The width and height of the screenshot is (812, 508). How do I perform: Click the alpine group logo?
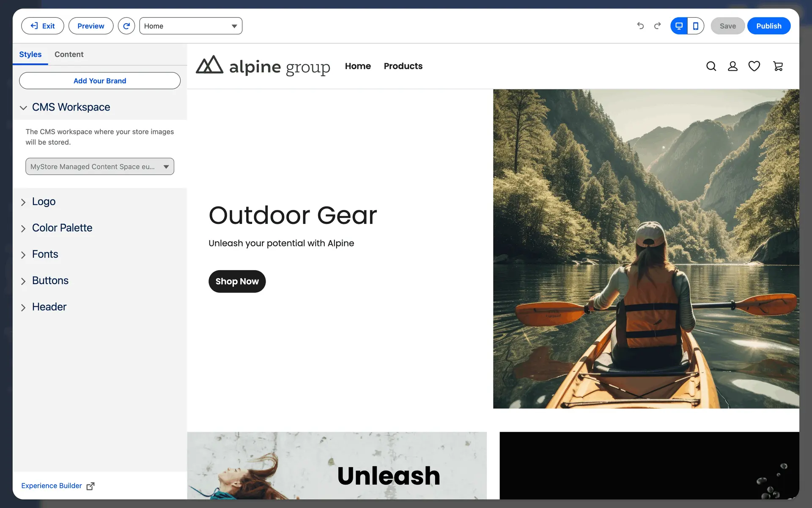tap(263, 66)
